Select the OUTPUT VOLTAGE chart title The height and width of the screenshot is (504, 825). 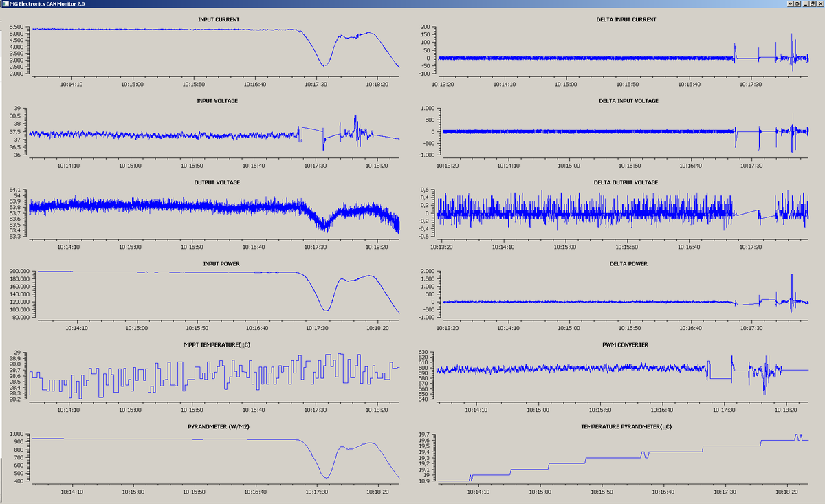coord(217,182)
